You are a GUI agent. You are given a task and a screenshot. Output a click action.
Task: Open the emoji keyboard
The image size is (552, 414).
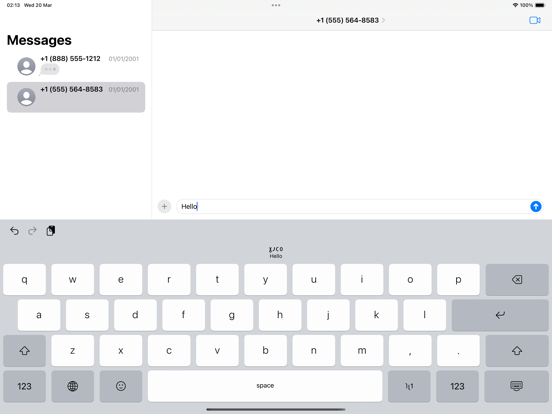[x=121, y=386]
